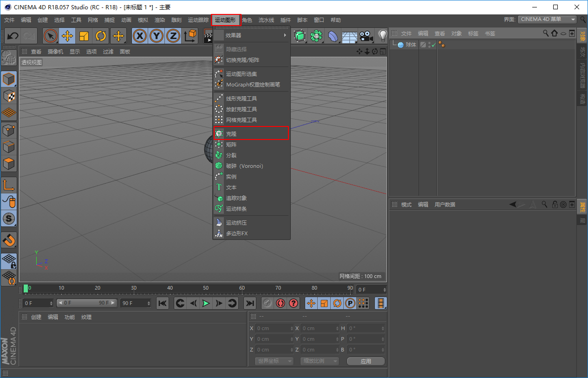Click the camera toolbar icon
588x378 pixels.
(366, 36)
